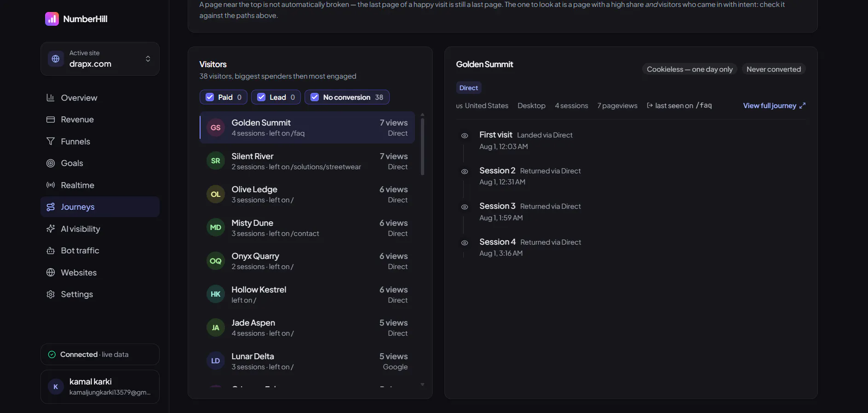868x413 pixels.
Task: Click the Never converted badge
Action: coord(774,69)
